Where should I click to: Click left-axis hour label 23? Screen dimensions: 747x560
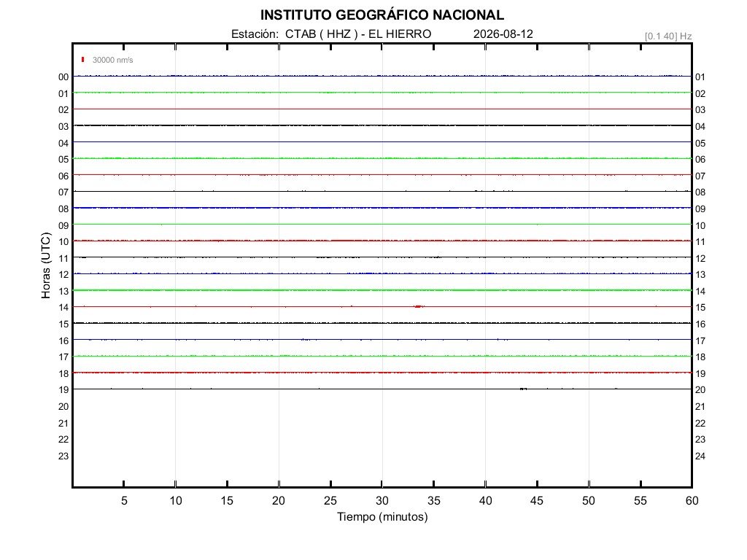63,456
